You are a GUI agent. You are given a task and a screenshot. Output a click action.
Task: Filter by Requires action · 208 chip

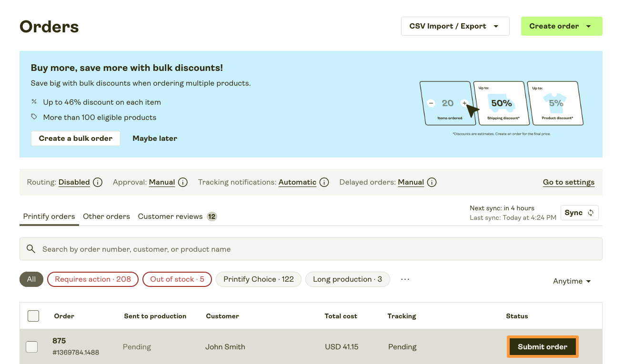[x=93, y=279]
